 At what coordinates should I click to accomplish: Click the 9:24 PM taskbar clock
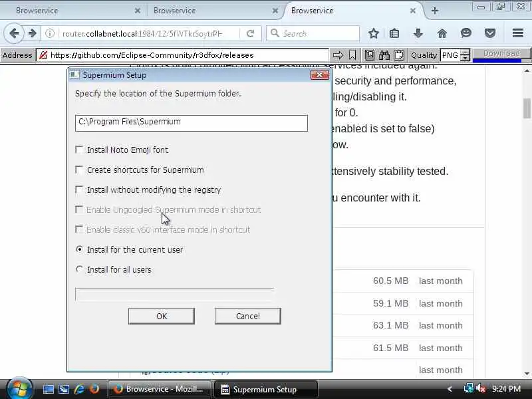pos(506,388)
